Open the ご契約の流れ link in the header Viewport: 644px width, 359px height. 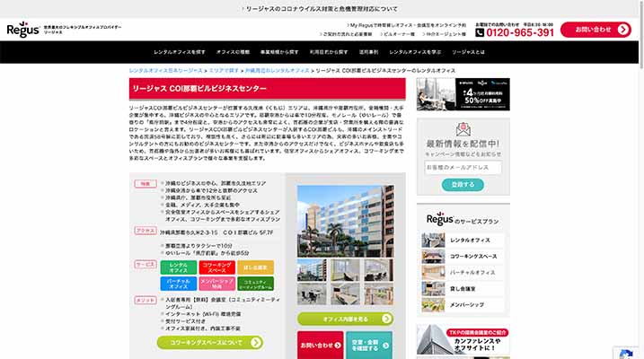346,34
